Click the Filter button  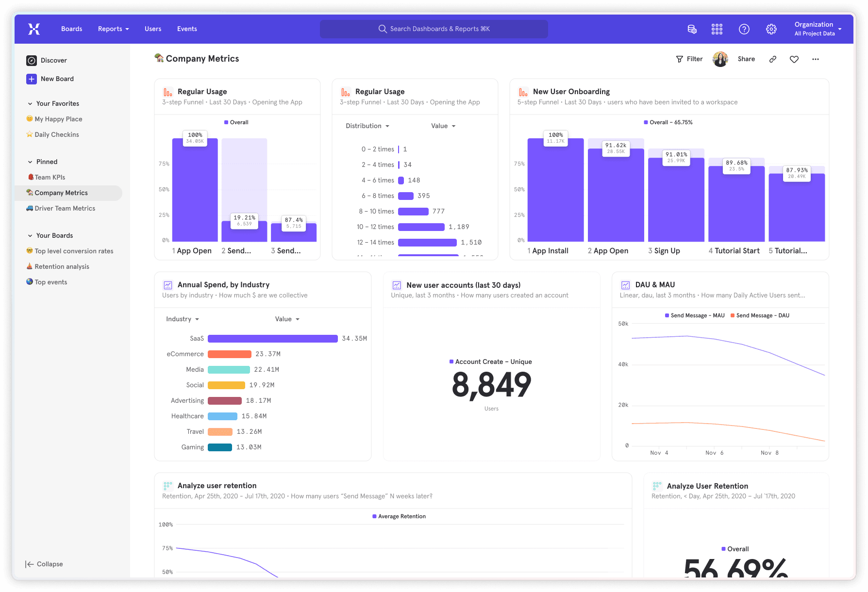[x=689, y=59]
